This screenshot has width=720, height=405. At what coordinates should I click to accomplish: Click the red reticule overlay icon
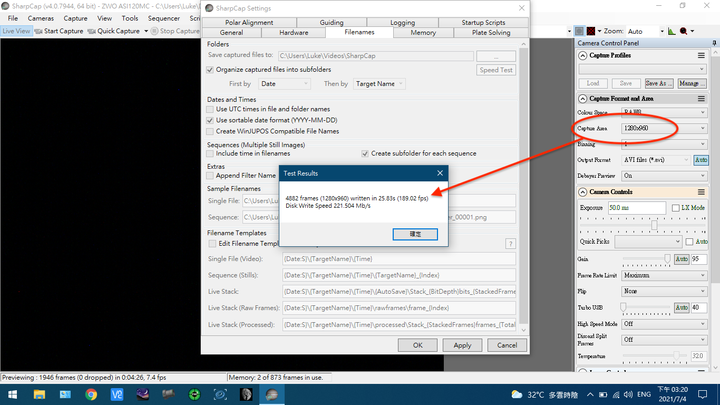coord(591,31)
